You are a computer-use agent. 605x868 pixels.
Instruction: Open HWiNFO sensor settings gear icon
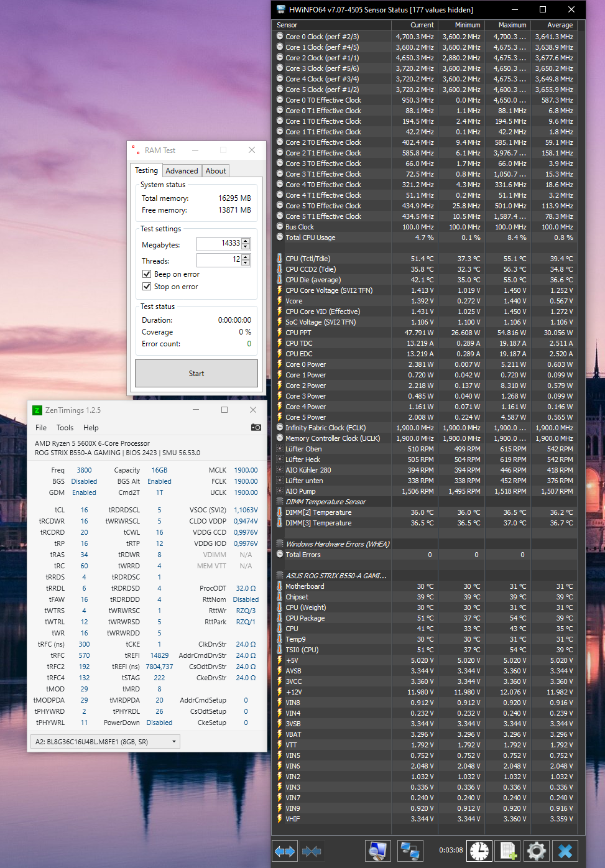[537, 851]
